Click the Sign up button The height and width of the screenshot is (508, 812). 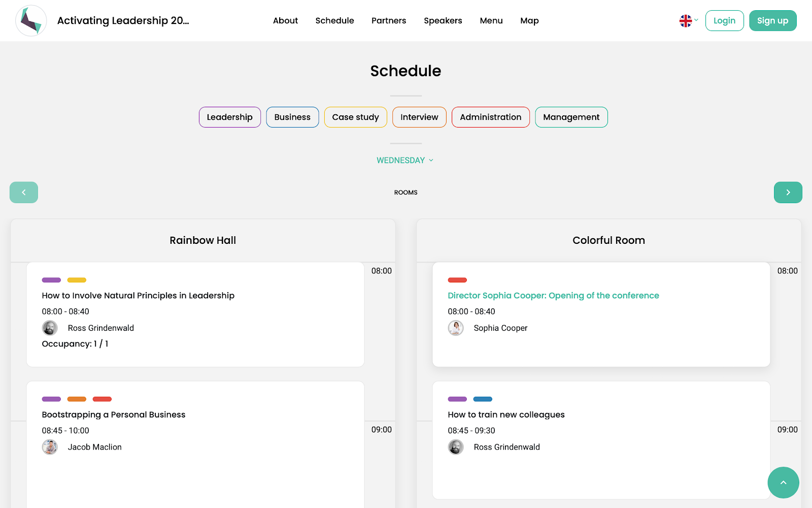(773, 21)
